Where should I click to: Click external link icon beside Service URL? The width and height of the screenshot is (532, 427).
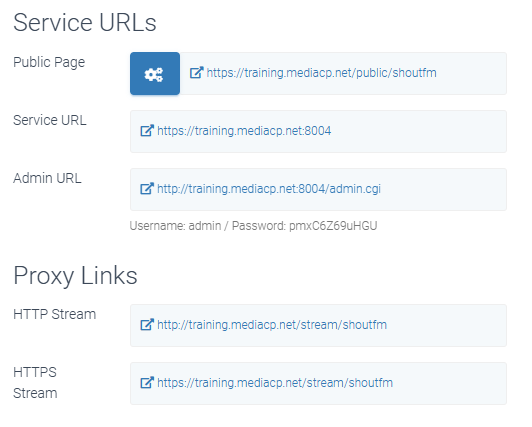147,131
